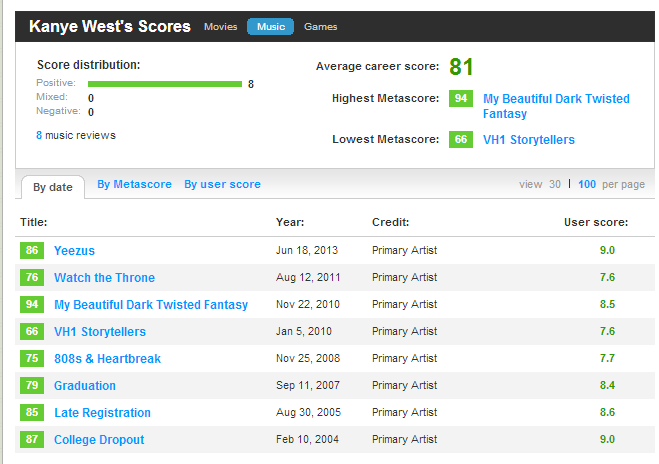Click the 8.5 user score value

pos(607,304)
